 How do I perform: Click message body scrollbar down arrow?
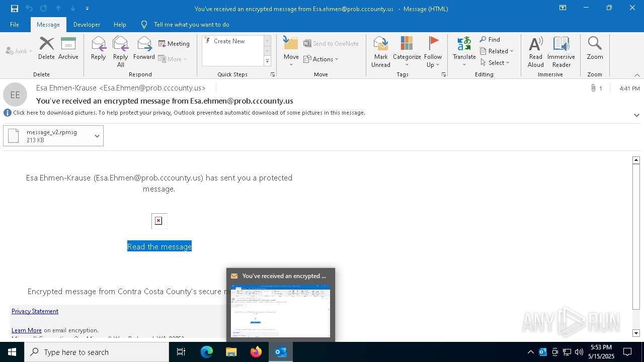[x=636, y=333]
